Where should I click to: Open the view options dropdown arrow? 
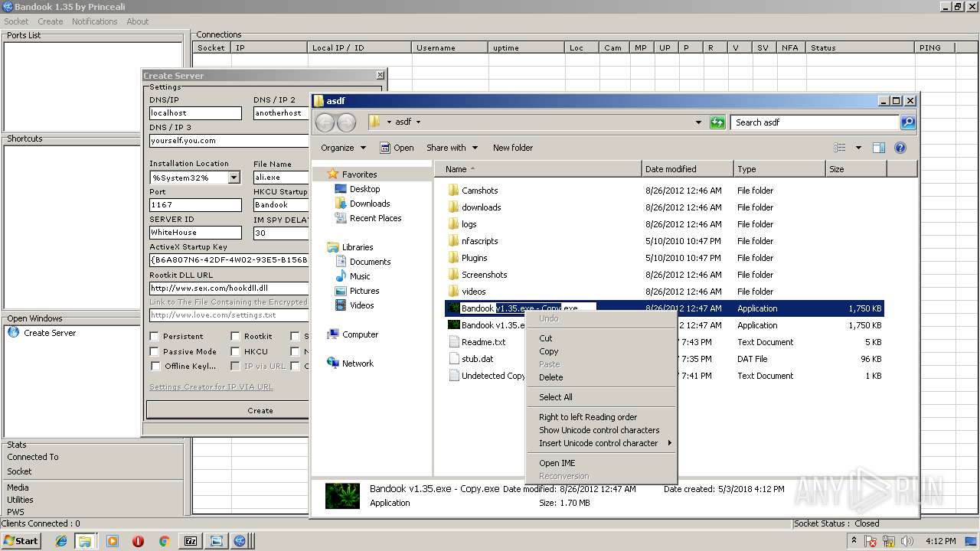858,148
